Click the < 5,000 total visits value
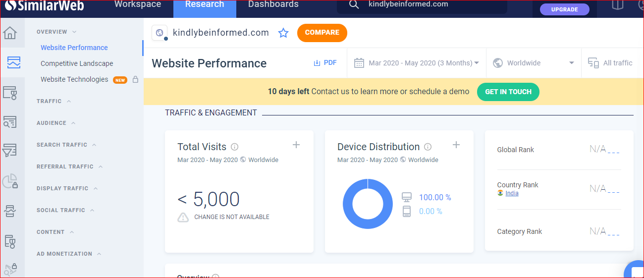This screenshot has width=644, height=278. point(209,199)
